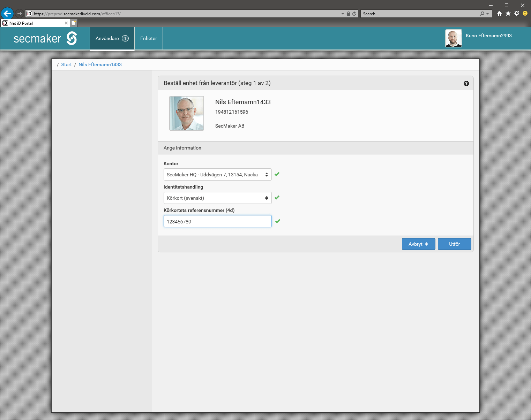This screenshot has width=531, height=420.
Task: Open the Kontor dropdown
Action: (x=217, y=175)
